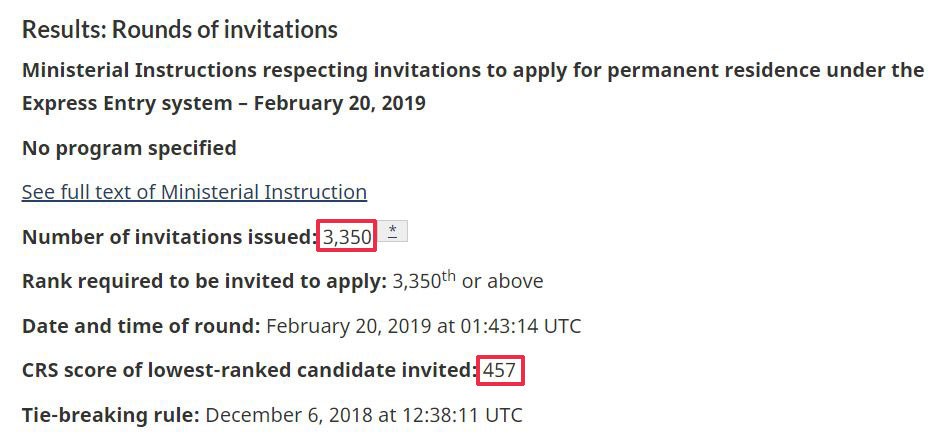Click the Express Entry system – February 20, 2019 line
This screenshot has height=438, width=947.
pyautogui.click(x=224, y=103)
